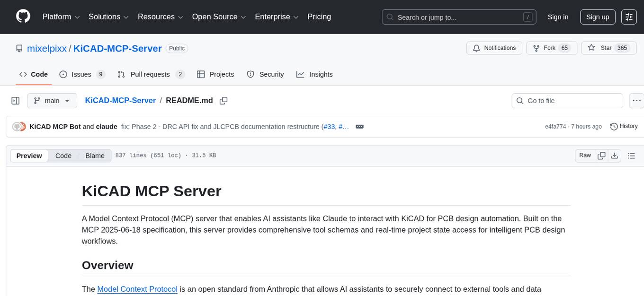The image size is (644, 296).
Task: Switch to the Blame view
Action: coord(95,156)
